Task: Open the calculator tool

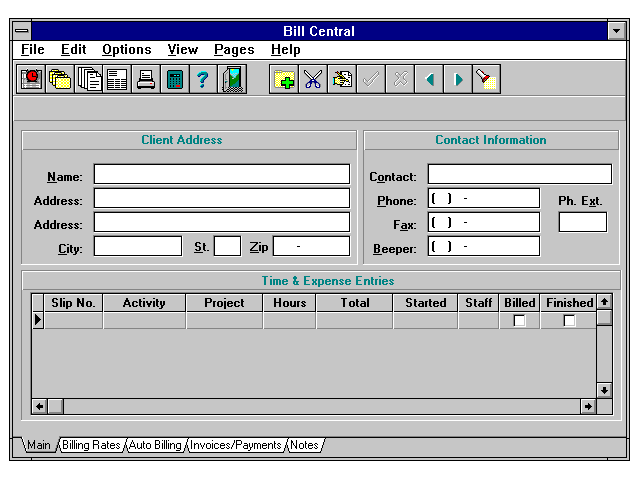Action: click(175, 80)
